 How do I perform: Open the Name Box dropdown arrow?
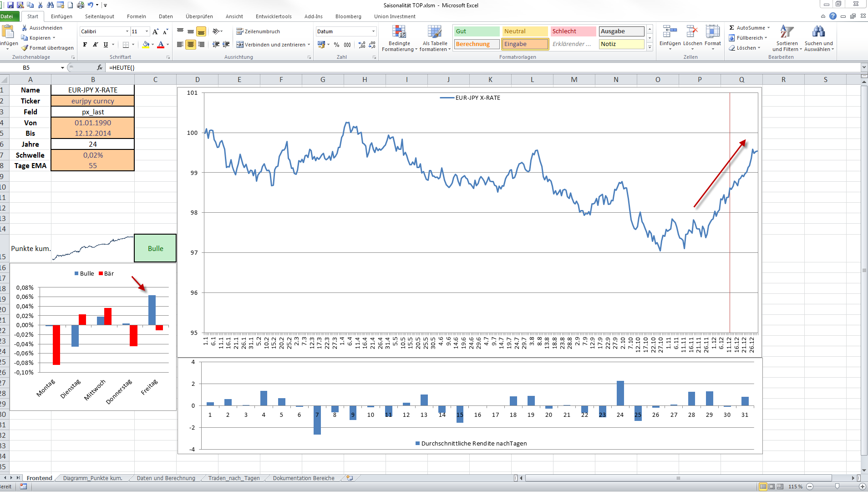tap(62, 67)
